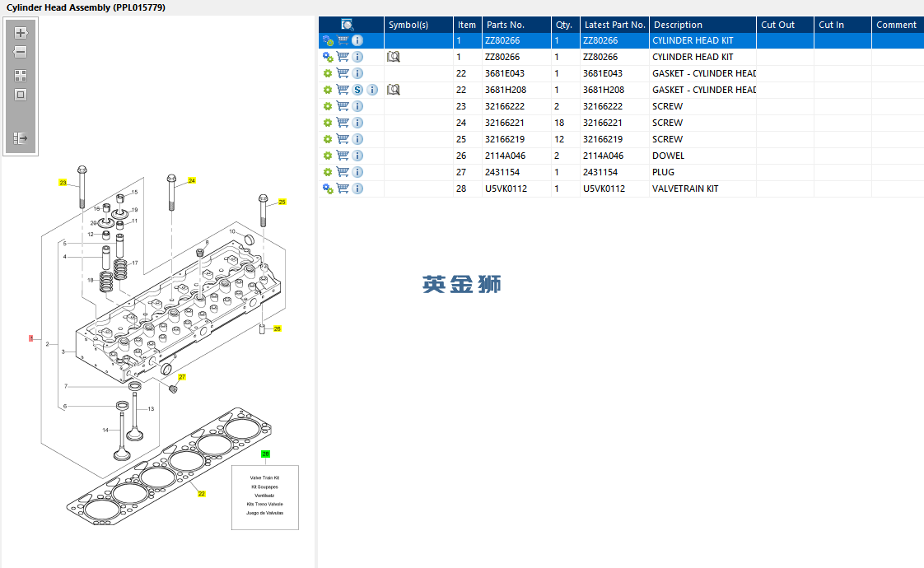Click cart icon in 3681E043 gasket row
Screen dimensions: 924x568
tap(343, 73)
